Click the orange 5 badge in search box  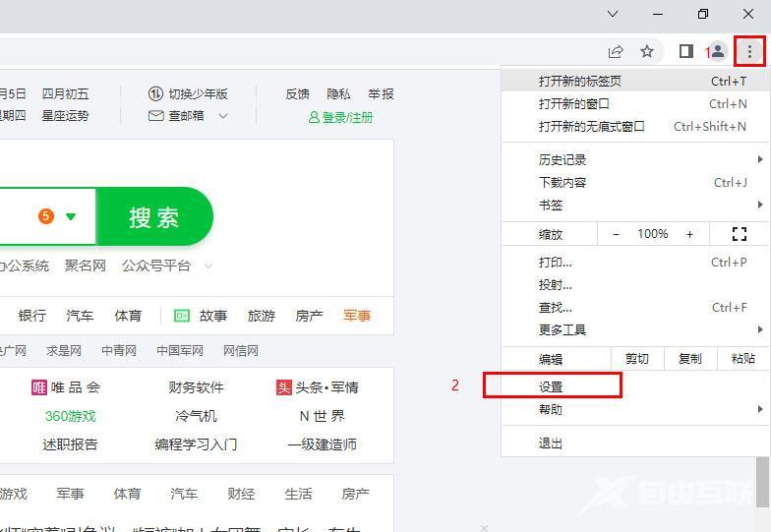click(x=46, y=216)
